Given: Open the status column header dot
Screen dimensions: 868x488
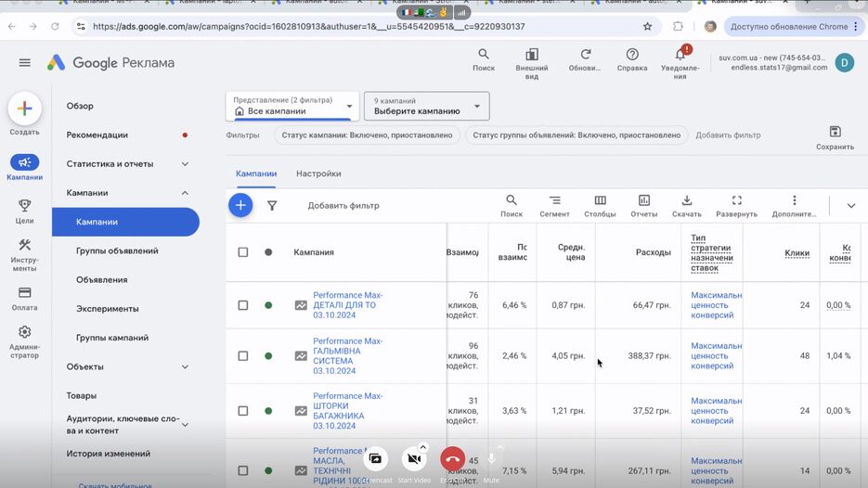Looking at the screenshot, I should pyautogui.click(x=268, y=252).
